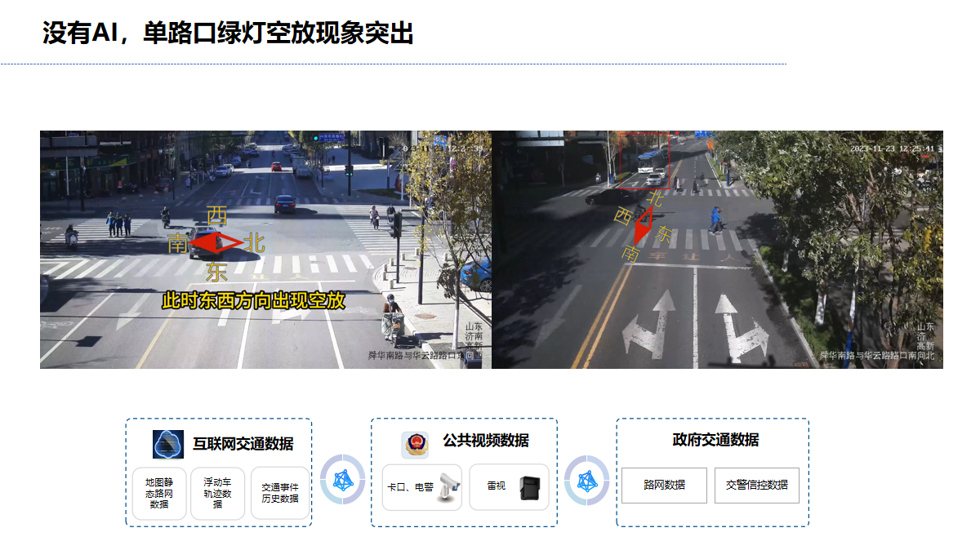This screenshot has height=550, width=980.
Task: Click the police badge icon beside 公共视频数据
Action: (415, 444)
